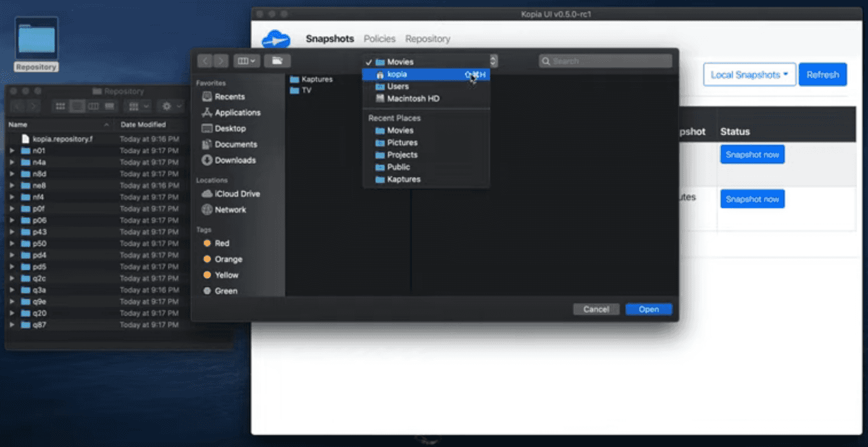
Task: Choose Projects under Recent Places
Action: (x=426, y=154)
